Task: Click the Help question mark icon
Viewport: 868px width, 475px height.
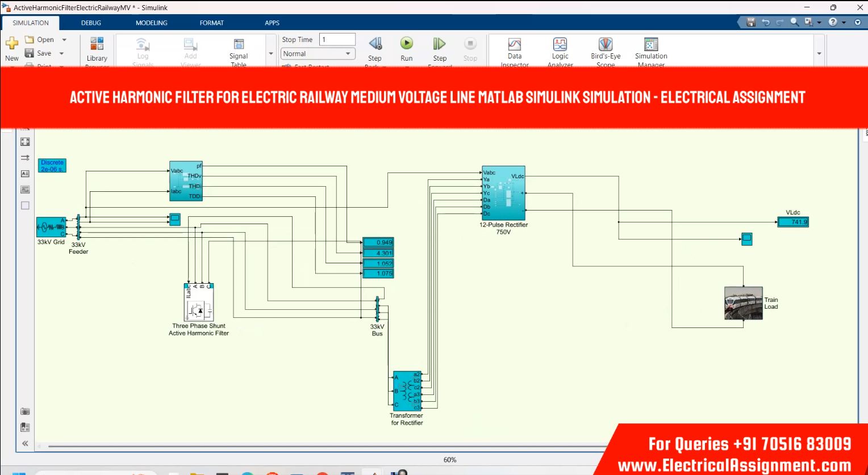Action: click(x=833, y=22)
